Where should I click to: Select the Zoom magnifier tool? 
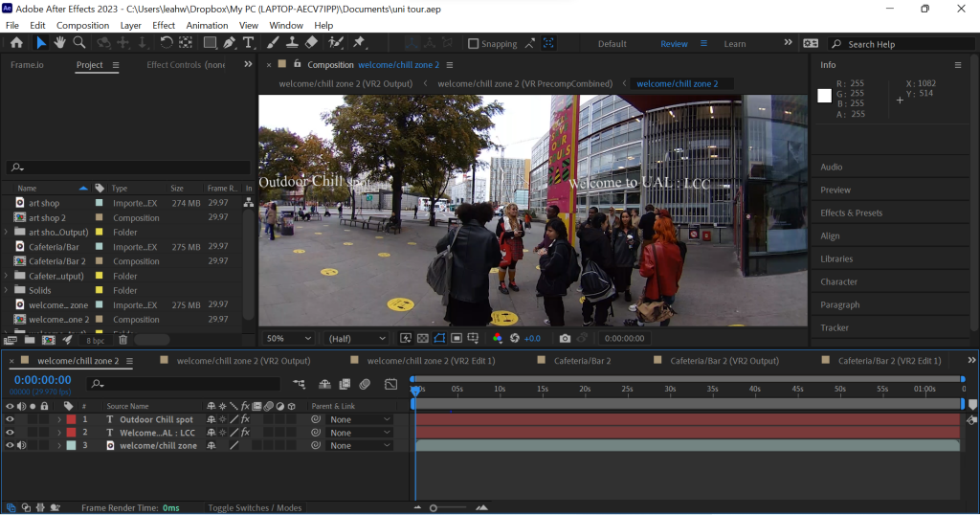click(x=79, y=42)
